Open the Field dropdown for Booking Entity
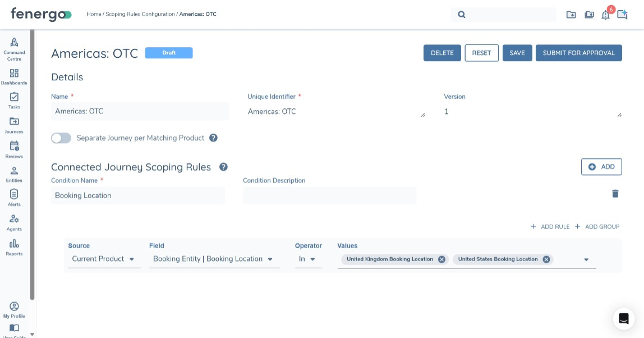644x338 pixels. point(214,259)
